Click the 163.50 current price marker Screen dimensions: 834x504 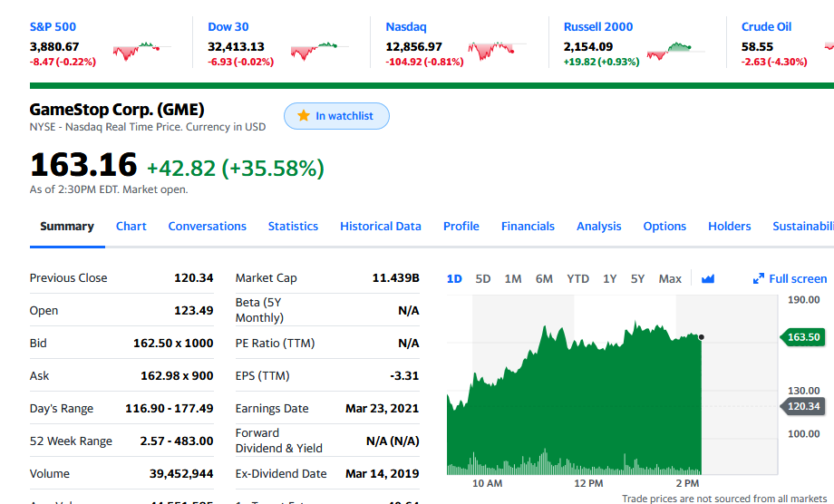pos(802,337)
